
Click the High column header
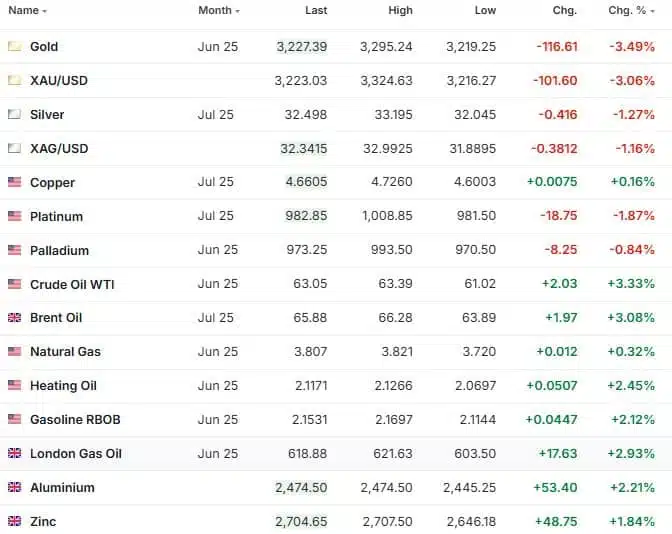400,10
